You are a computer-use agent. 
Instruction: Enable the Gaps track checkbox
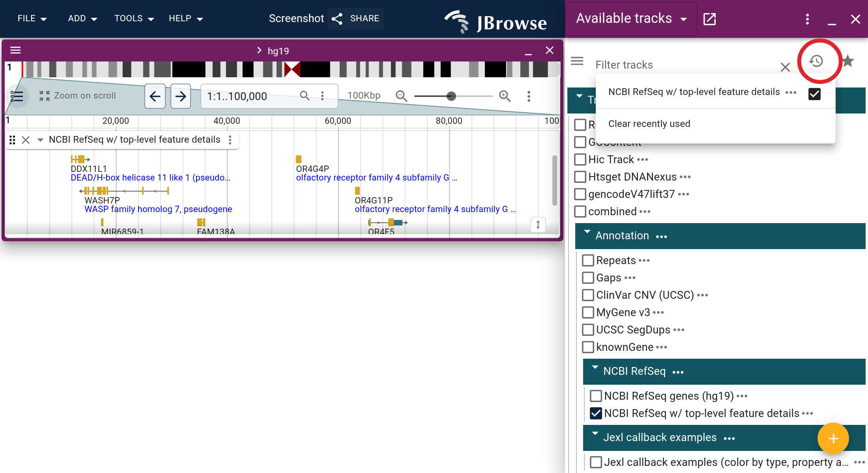[588, 278]
